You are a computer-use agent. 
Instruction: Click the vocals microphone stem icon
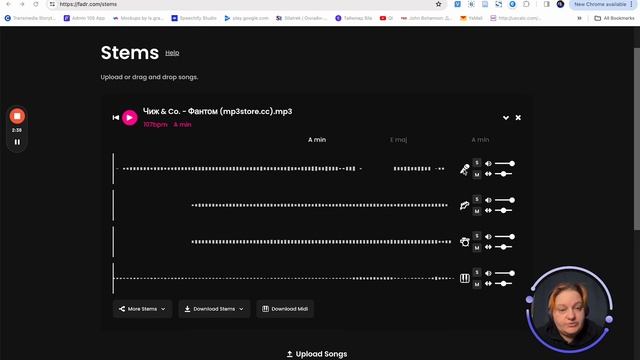(x=464, y=169)
